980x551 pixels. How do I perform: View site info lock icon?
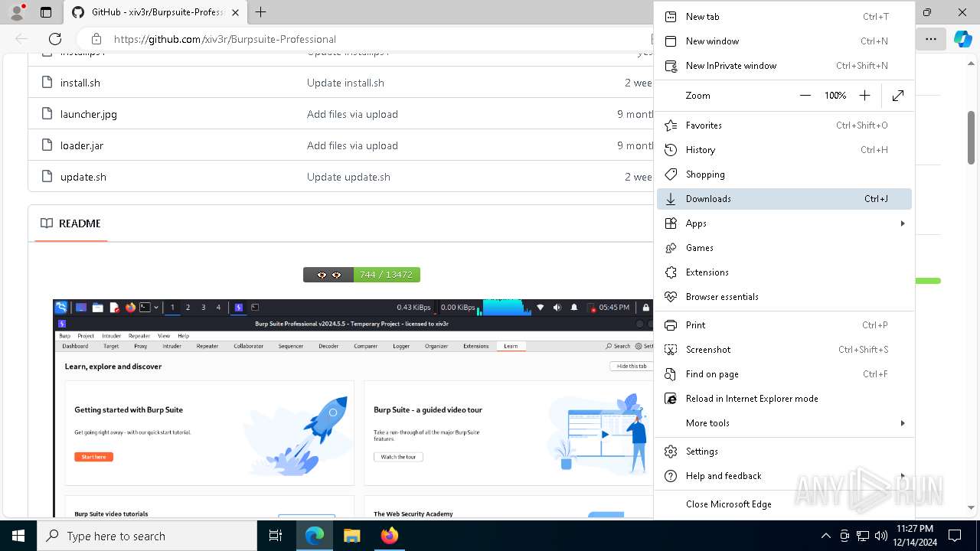[x=96, y=39]
